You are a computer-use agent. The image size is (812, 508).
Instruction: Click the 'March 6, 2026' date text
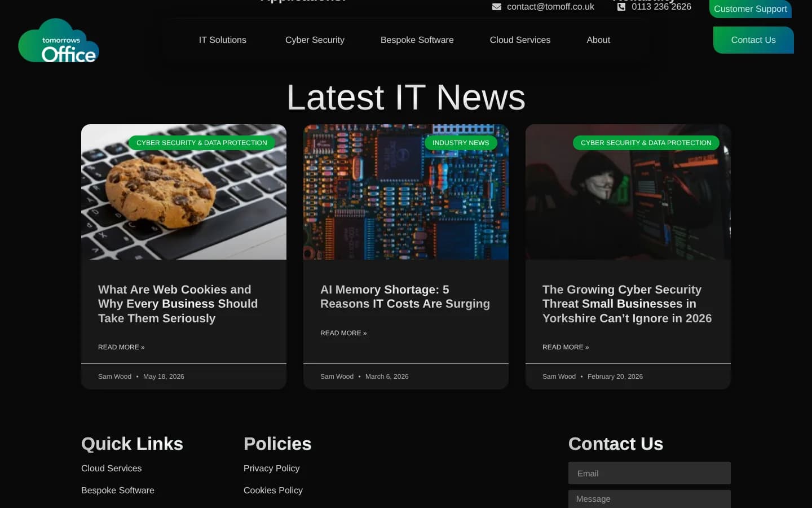point(387,376)
